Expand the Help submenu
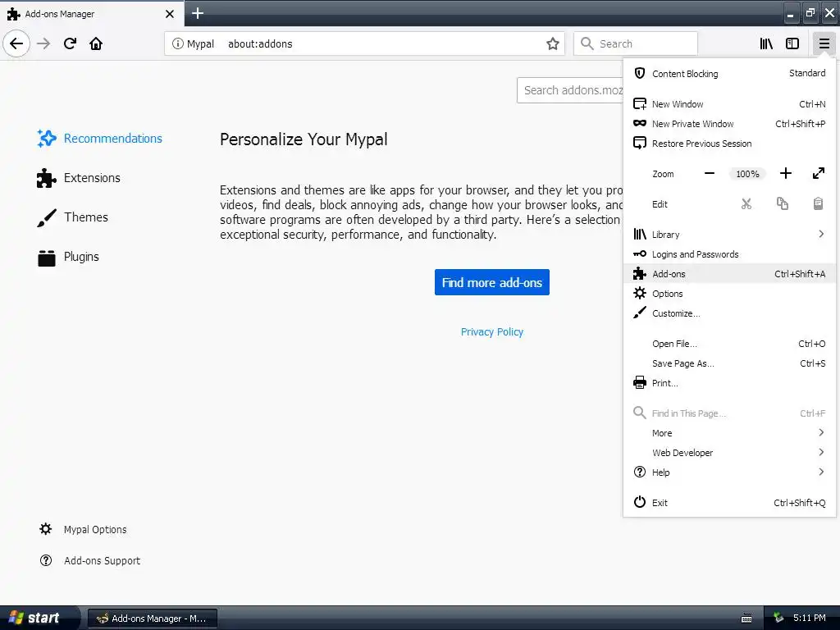Image resolution: width=840 pixels, height=630 pixels. (729, 472)
